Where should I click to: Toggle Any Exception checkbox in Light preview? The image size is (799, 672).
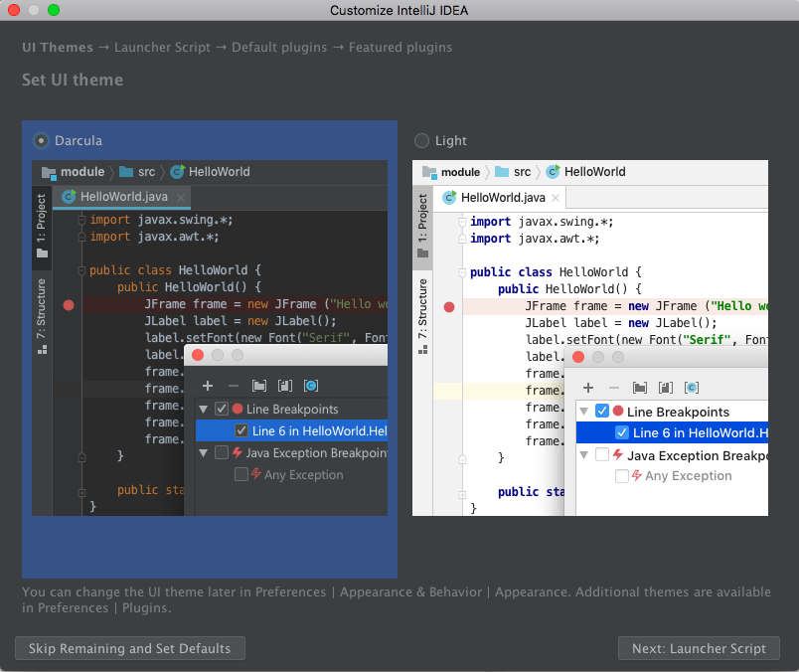coord(622,476)
